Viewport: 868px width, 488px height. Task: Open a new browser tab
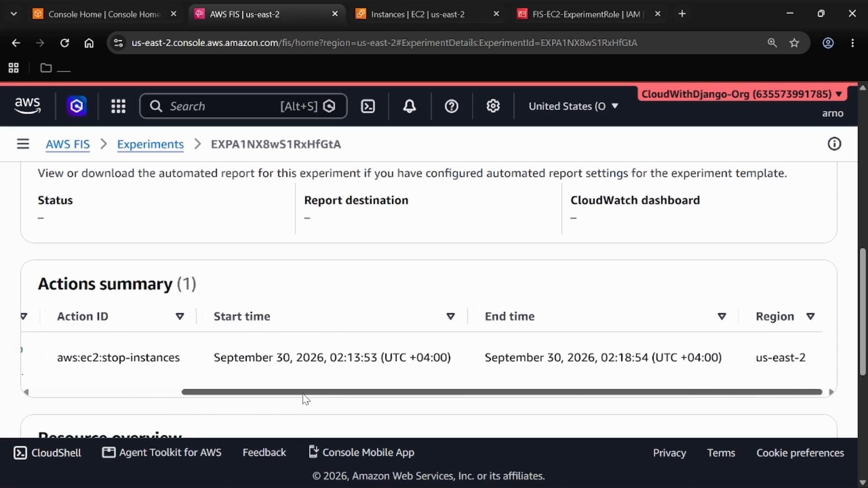click(x=682, y=14)
